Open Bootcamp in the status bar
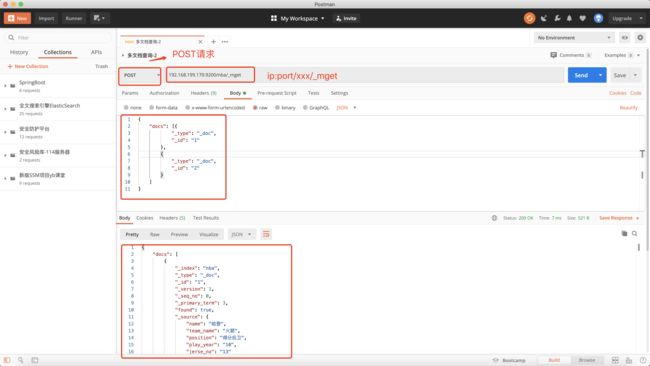The height and width of the screenshot is (366, 650). point(509,360)
